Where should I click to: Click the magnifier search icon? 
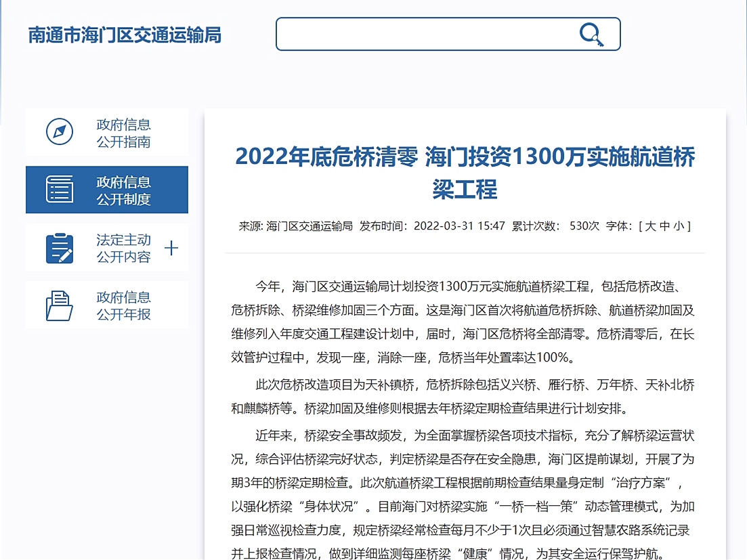591,35
